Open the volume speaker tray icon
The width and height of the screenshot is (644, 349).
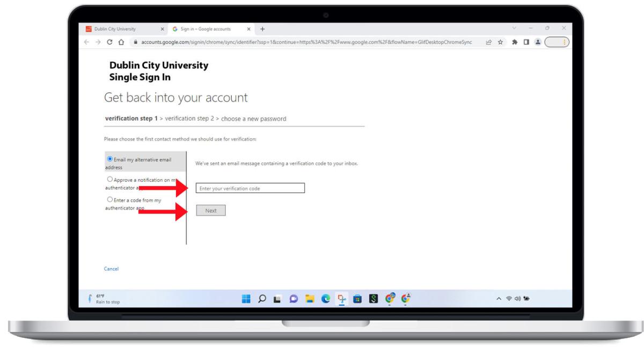click(519, 299)
